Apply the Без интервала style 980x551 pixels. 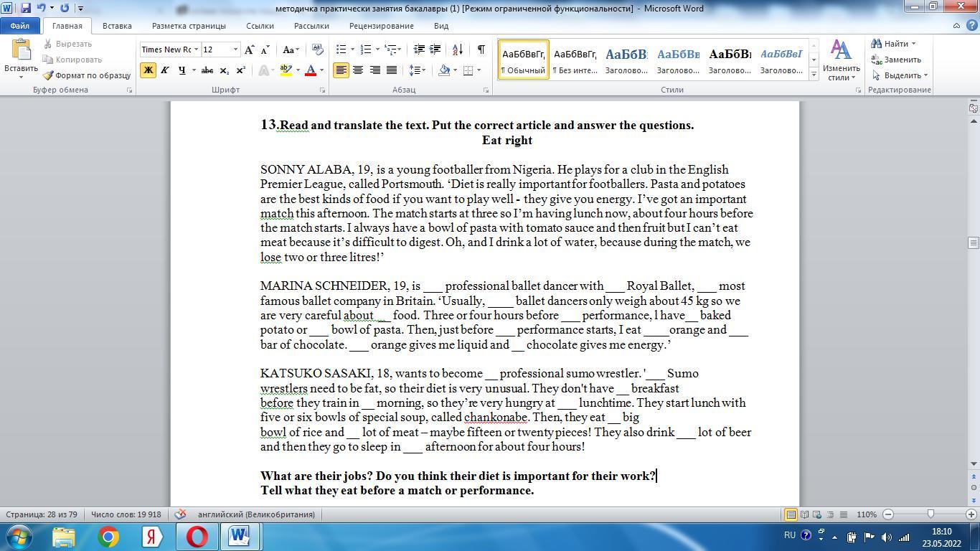(575, 60)
